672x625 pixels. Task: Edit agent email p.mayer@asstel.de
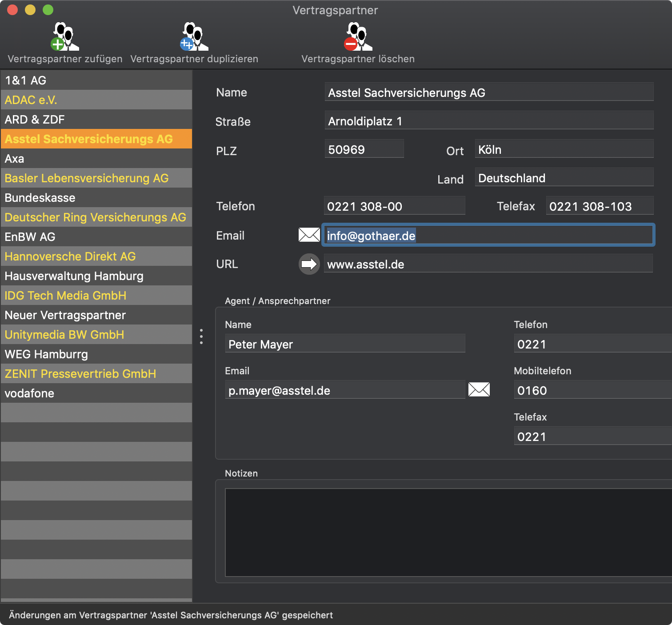(345, 390)
